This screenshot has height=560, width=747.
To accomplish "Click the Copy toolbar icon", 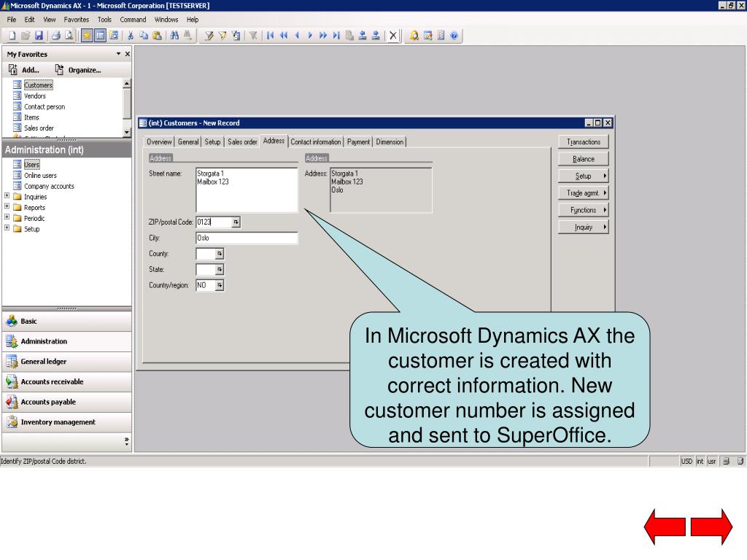I will click(x=144, y=36).
